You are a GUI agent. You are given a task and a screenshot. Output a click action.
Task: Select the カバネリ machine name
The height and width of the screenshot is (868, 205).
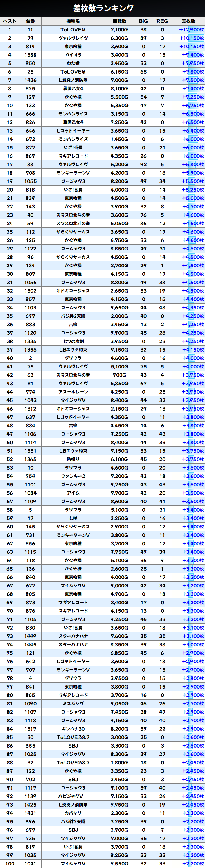click(73, 813)
